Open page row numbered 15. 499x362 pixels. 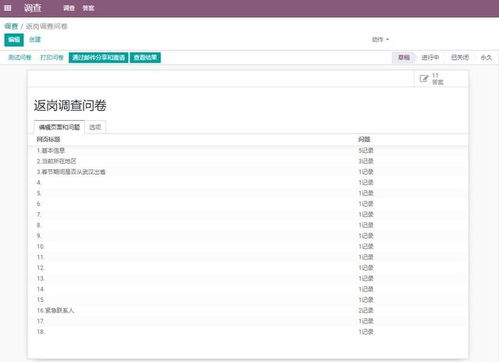248,300
